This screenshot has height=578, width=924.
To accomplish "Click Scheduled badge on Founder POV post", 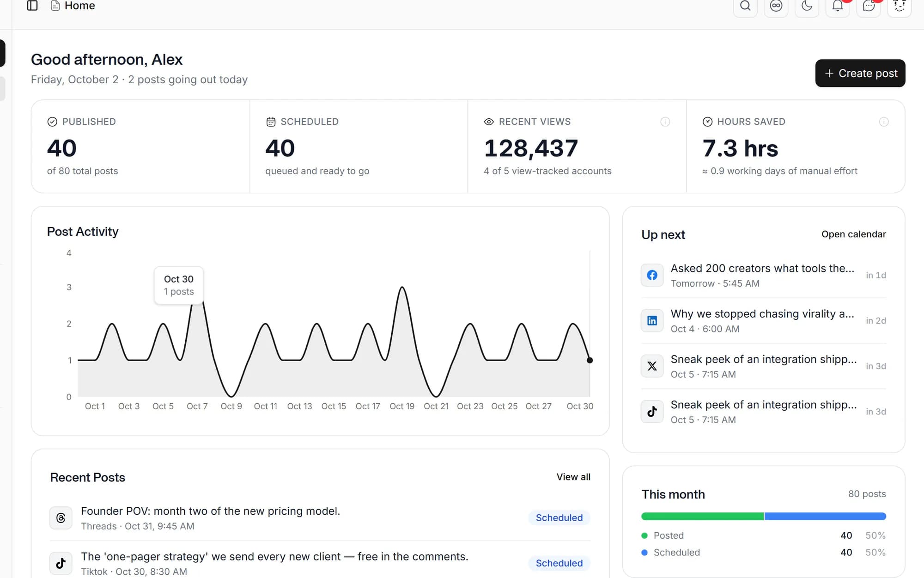I will point(559,517).
